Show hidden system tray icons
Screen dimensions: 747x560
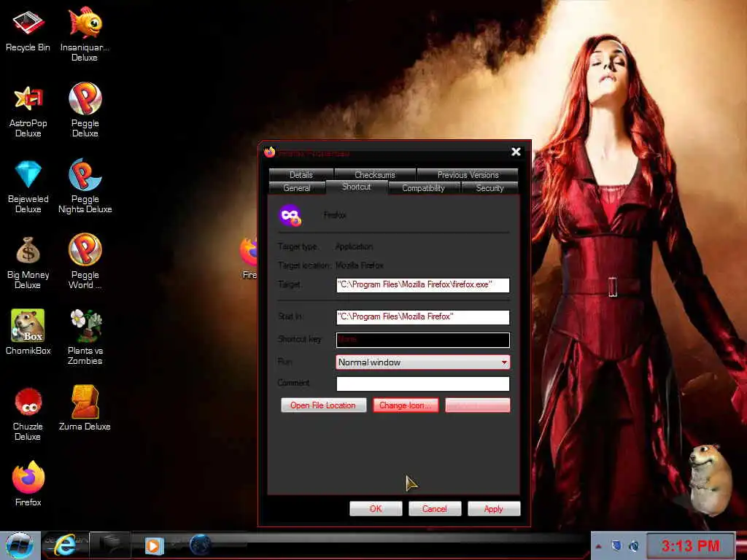pyautogui.click(x=598, y=546)
